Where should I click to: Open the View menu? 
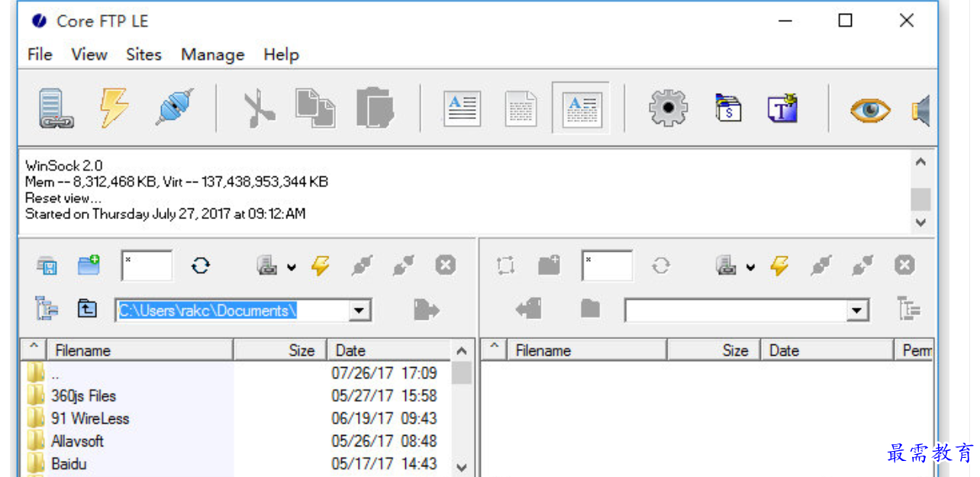89,54
